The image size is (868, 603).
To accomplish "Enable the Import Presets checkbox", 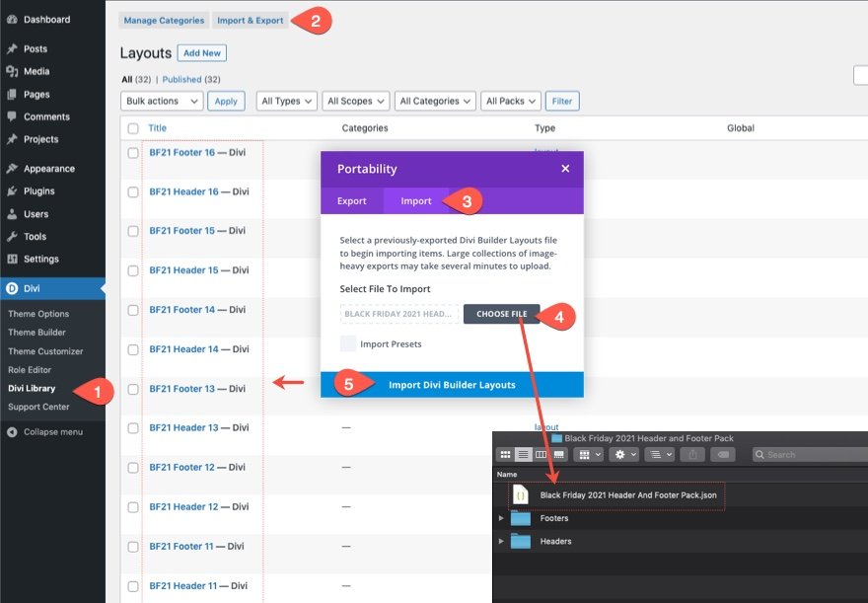I will click(348, 344).
